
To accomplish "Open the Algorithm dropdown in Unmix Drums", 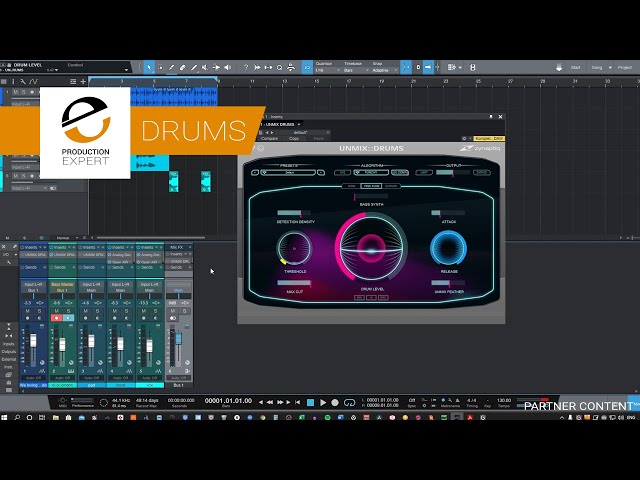I will [x=371, y=173].
